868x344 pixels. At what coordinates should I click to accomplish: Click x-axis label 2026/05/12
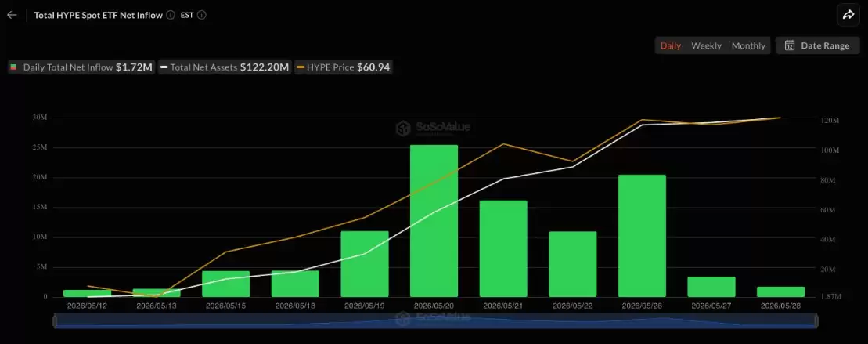[x=87, y=306]
